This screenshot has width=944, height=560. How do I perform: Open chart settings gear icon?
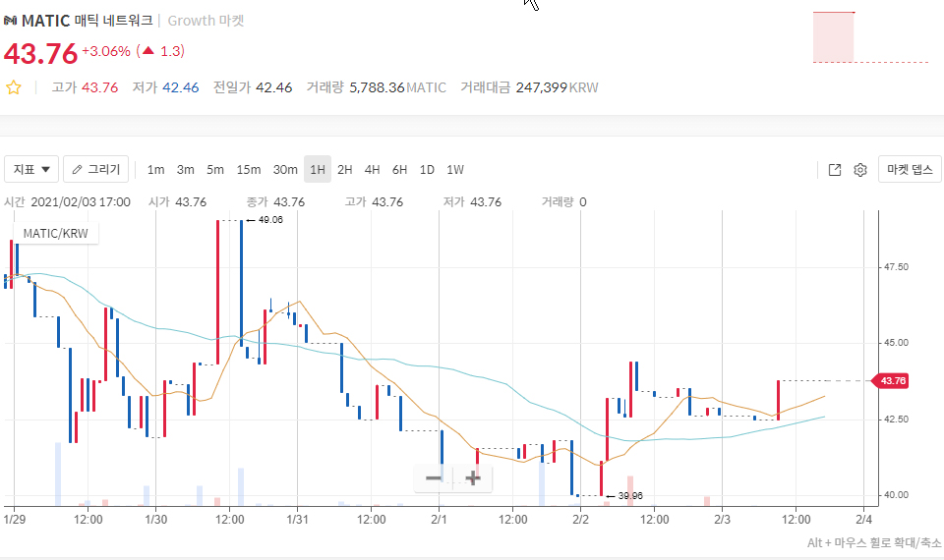pyautogui.click(x=860, y=170)
